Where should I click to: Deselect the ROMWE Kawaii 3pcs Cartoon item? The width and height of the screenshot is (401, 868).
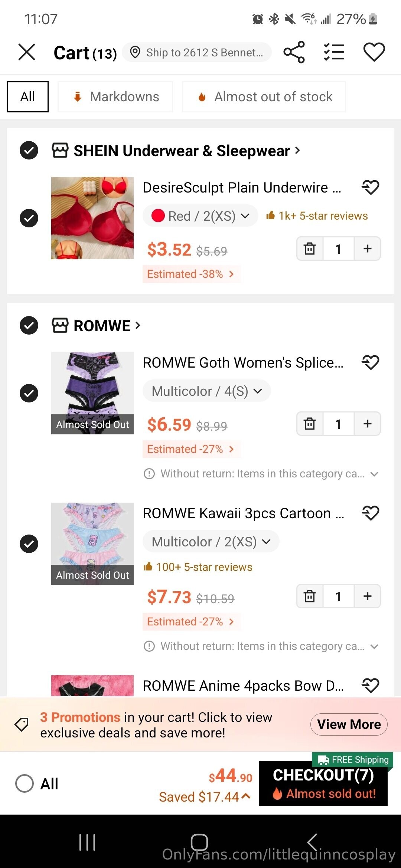pos(29,544)
